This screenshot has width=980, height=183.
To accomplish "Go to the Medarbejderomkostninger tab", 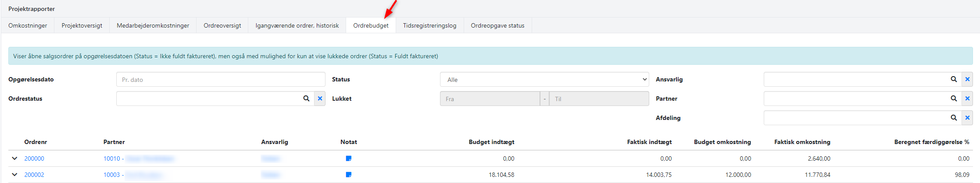I will click(x=153, y=25).
